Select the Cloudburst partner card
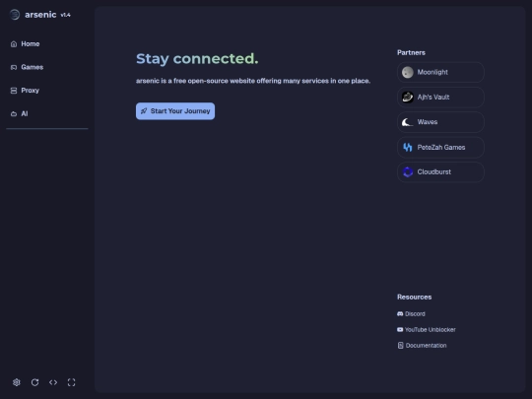532x399 pixels. 440,172
